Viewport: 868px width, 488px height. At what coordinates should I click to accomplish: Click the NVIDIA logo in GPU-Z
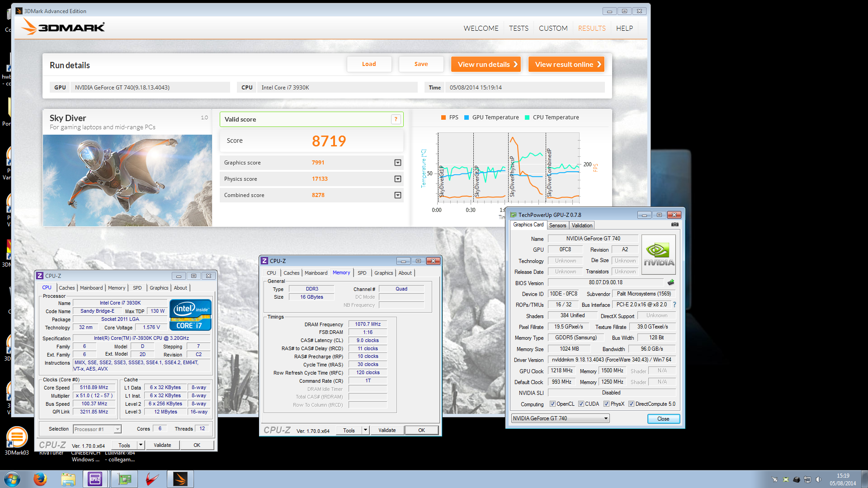659,254
